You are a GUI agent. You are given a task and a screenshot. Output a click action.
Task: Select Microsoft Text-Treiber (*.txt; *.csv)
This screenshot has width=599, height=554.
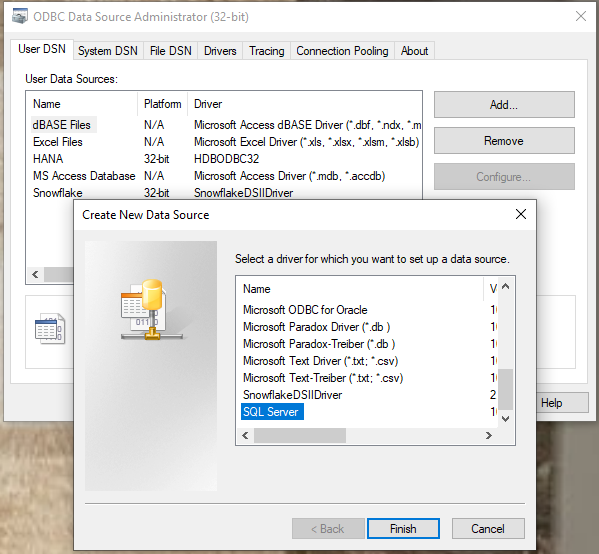[x=323, y=378]
